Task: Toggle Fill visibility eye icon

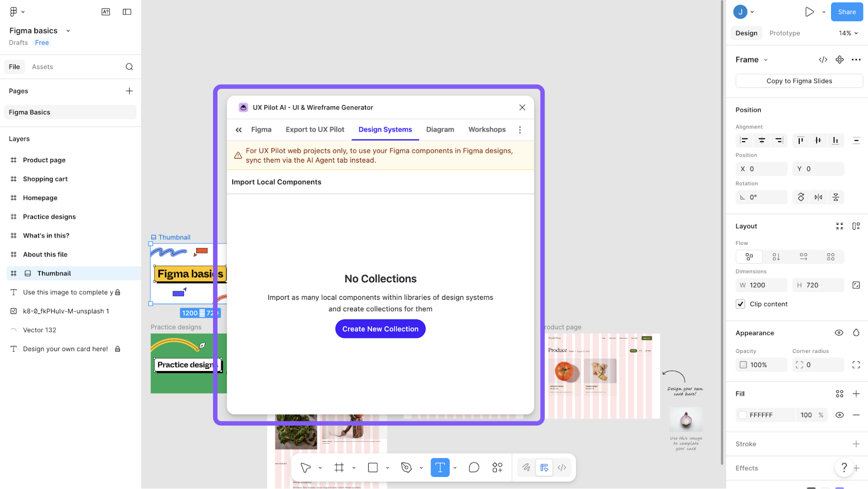Action: click(839, 415)
